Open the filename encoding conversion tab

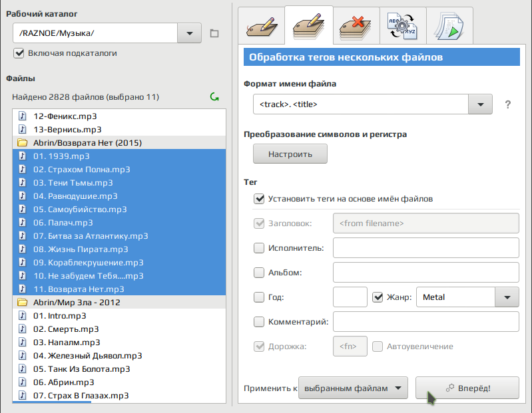point(403,26)
